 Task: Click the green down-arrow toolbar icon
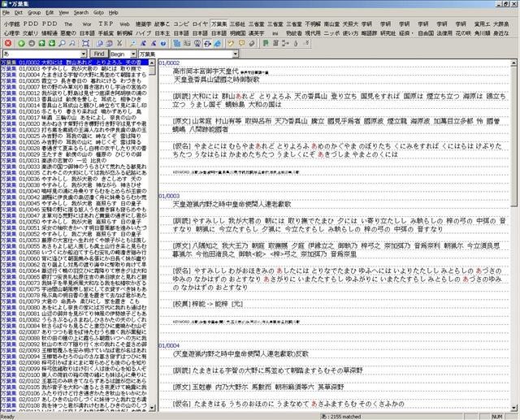click(52, 43)
